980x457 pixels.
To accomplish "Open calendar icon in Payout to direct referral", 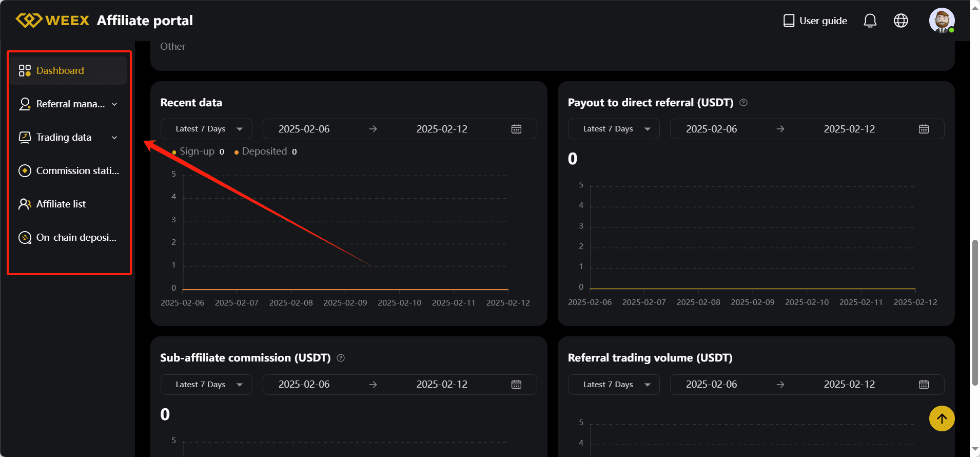I will (924, 129).
